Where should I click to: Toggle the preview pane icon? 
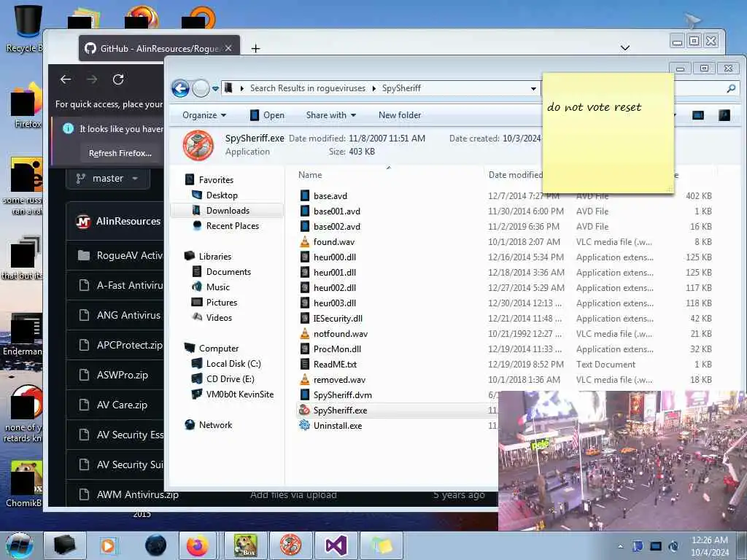click(x=698, y=115)
